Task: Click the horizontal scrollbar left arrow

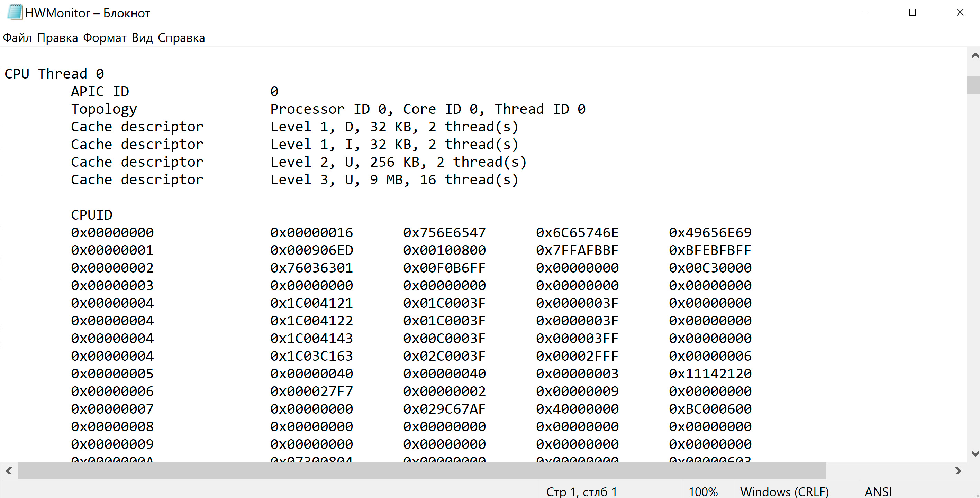Action: [x=9, y=471]
